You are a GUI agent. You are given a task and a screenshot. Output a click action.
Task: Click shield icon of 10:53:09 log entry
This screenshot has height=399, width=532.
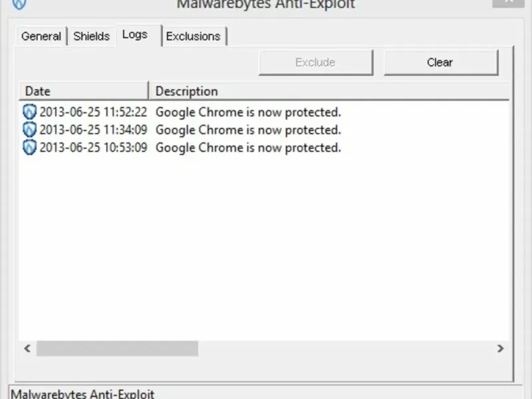click(x=29, y=147)
